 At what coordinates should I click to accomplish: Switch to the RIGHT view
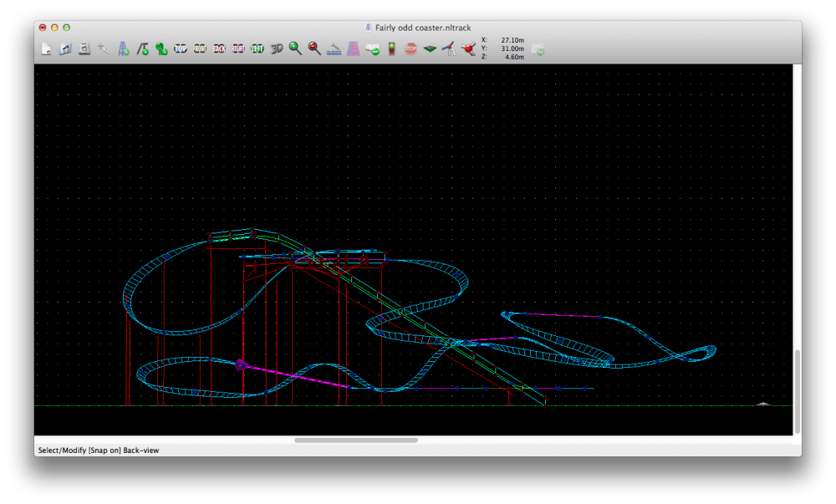click(238, 49)
